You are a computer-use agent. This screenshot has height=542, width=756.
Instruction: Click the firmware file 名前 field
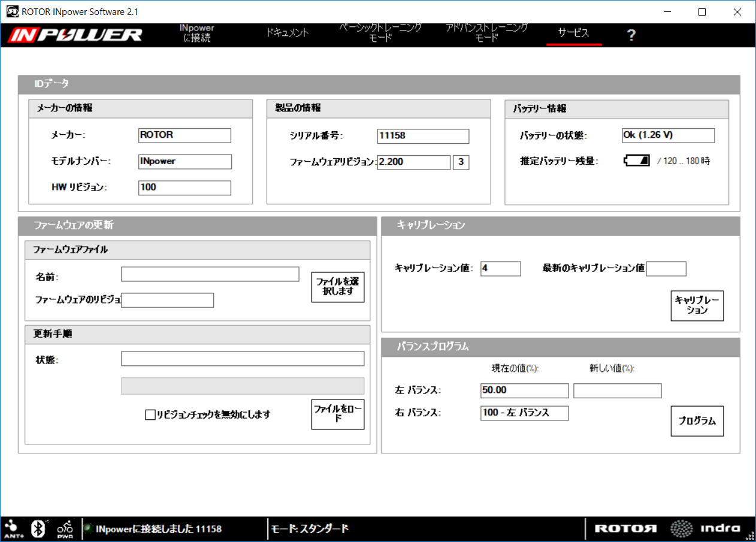tap(210, 274)
